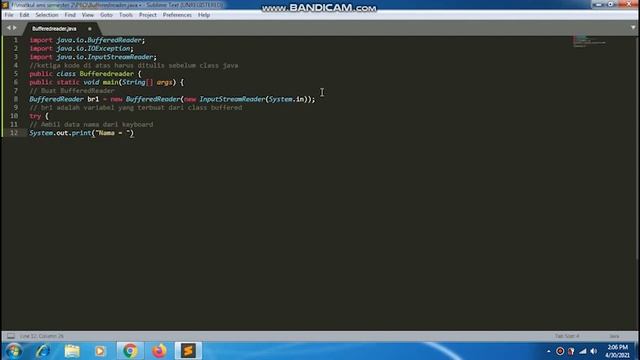Open the Find menu

[70, 15]
